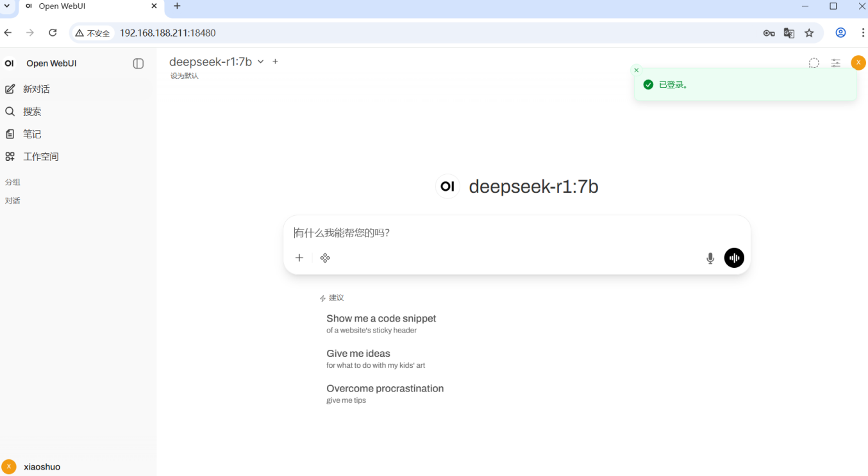The height and width of the screenshot is (476, 868).
Task: Start voice mode with black waveform button
Action: coord(734,258)
